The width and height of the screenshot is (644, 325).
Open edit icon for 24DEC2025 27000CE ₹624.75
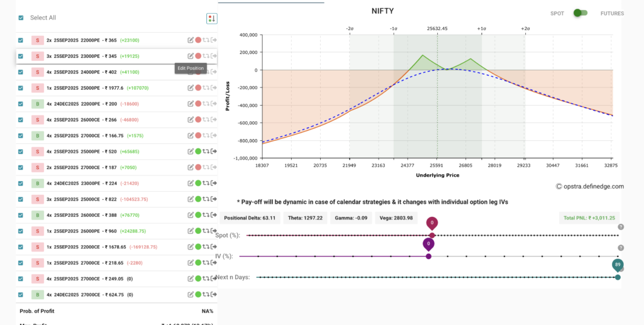[x=191, y=294]
